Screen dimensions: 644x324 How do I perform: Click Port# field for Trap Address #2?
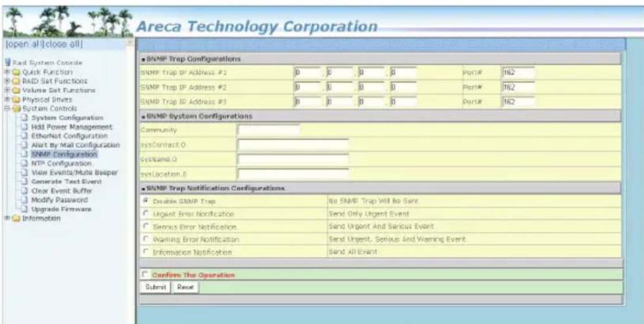[518, 87]
